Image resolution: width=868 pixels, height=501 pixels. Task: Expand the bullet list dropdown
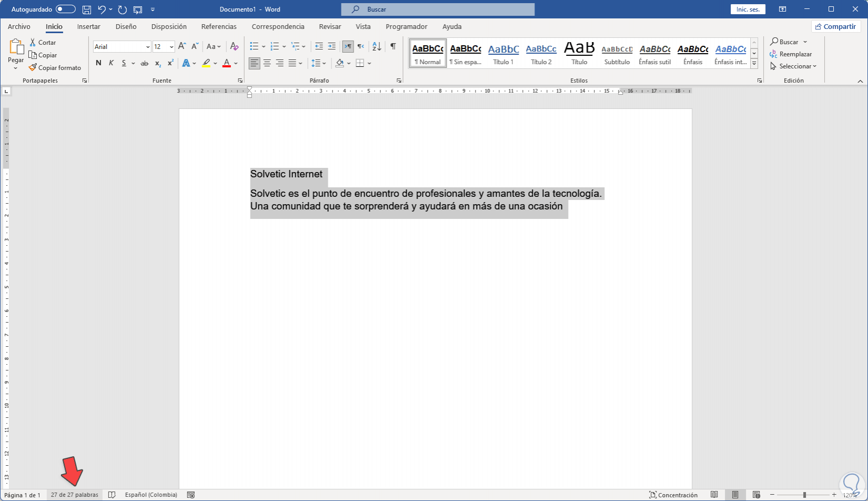tap(264, 46)
